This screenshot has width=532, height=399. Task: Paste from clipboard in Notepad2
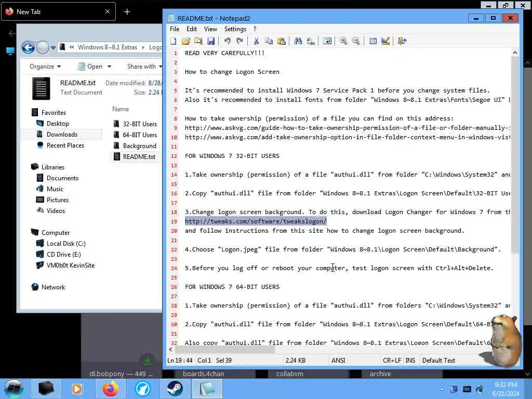click(x=281, y=41)
